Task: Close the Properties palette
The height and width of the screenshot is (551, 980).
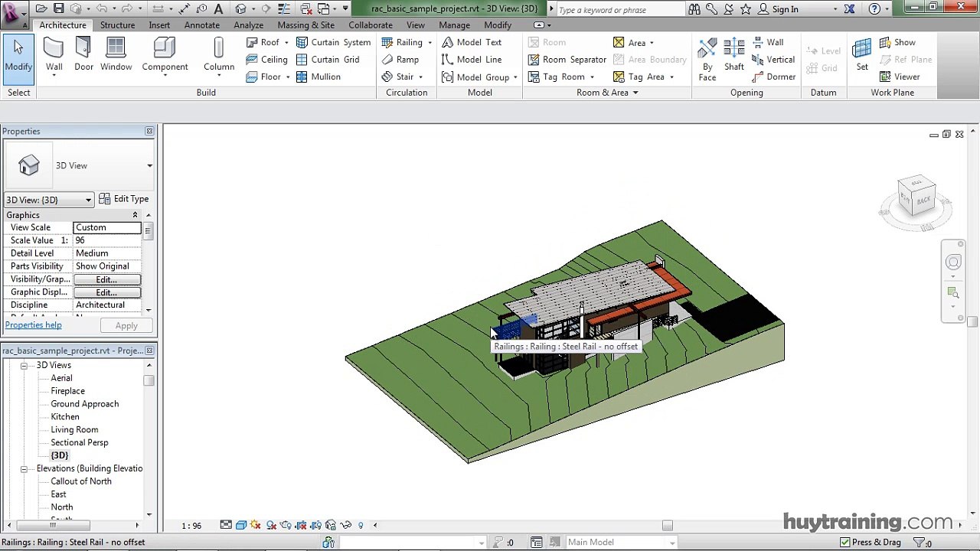Action: 149,132
